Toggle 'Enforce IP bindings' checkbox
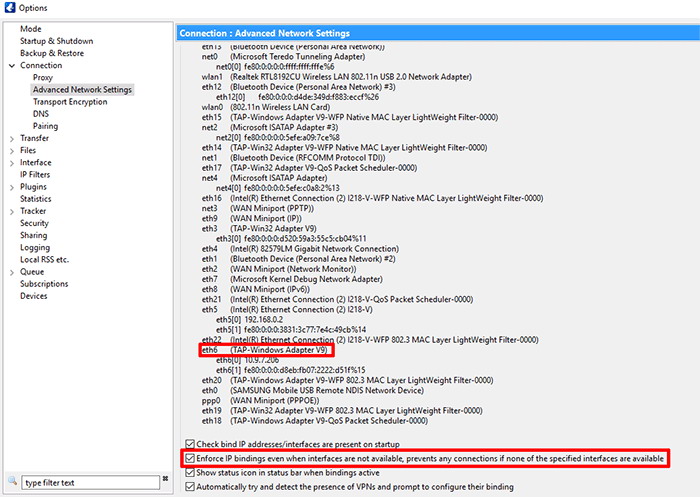This screenshot has height=497, width=700. click(190, 458)
